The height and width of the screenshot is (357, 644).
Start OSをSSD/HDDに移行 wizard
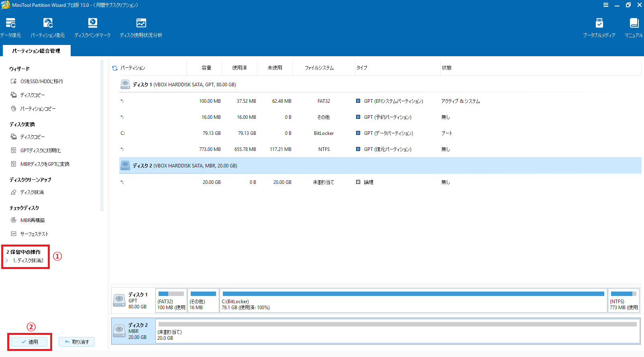(41, 82)
